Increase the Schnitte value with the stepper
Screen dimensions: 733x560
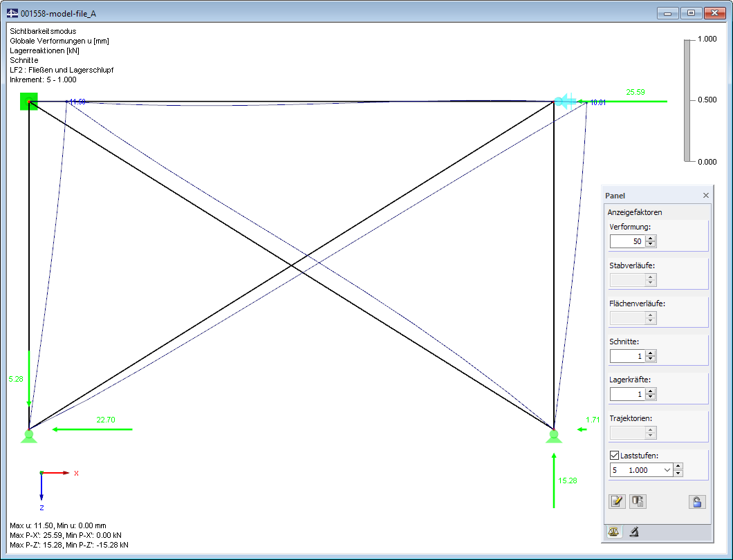click(651, 353)
